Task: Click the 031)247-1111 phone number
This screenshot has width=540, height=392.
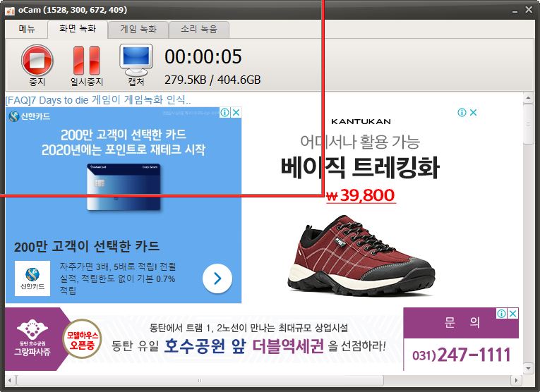Action: tap(461, 355)
